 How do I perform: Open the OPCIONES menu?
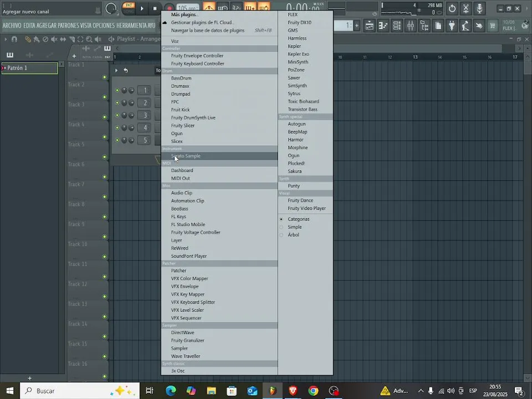pos(104,26)
